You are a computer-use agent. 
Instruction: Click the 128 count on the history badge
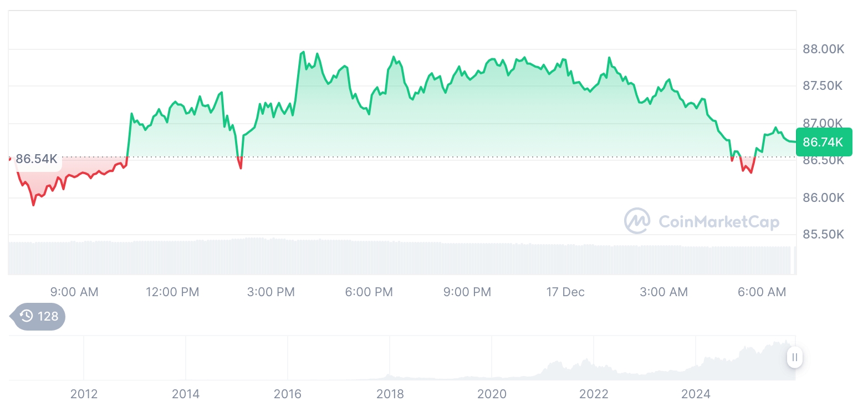click(x=48, y=316)
